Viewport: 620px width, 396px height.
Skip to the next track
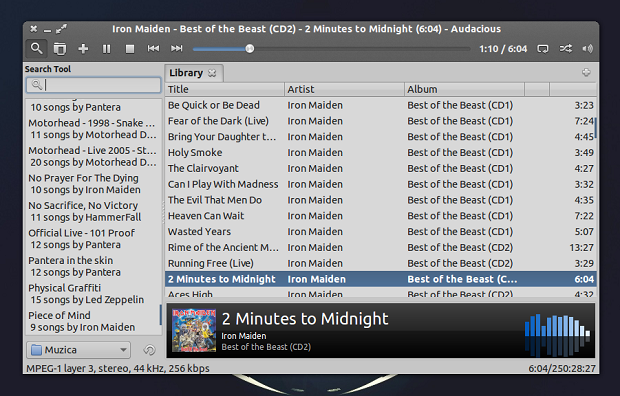click(x=176, y=48)
